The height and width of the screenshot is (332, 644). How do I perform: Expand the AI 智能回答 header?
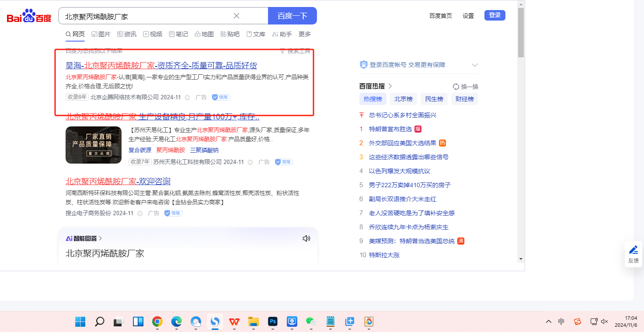[84, 238]
